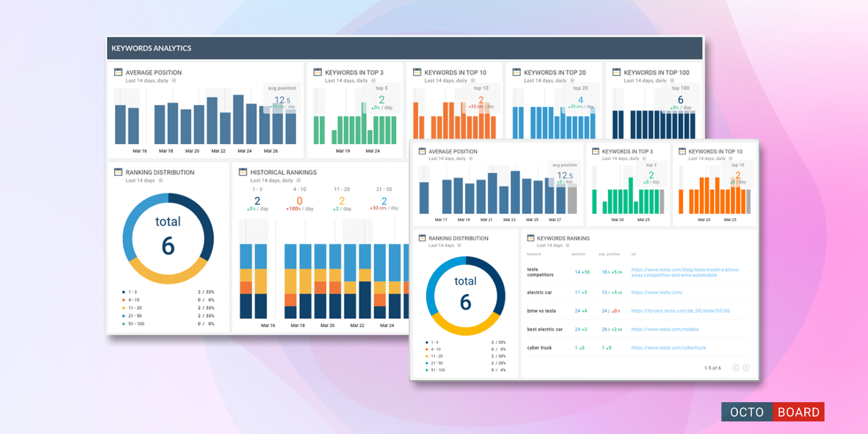Click the Keywords in Top 3 widget icon, back dashboard
Image resolution: width=868 pixels, height=434 pixels.
[x=317, y=72]
